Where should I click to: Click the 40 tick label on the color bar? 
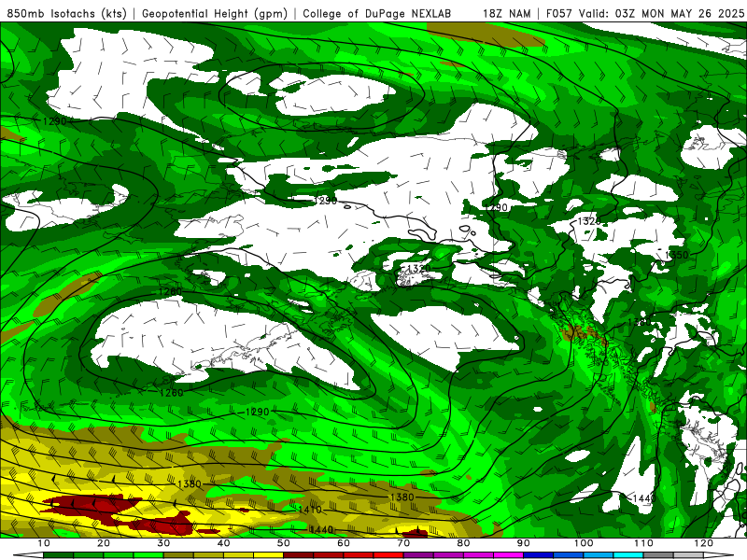(x=223, y=543)
